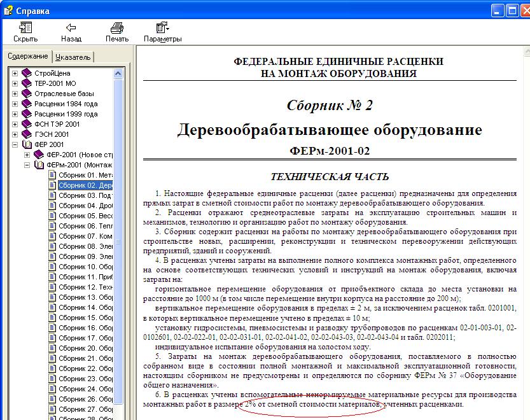The height and width of the screenshot is (420, 530).
Task: Select Сборник 23 tree entry
Action: [x=85, y=379]
